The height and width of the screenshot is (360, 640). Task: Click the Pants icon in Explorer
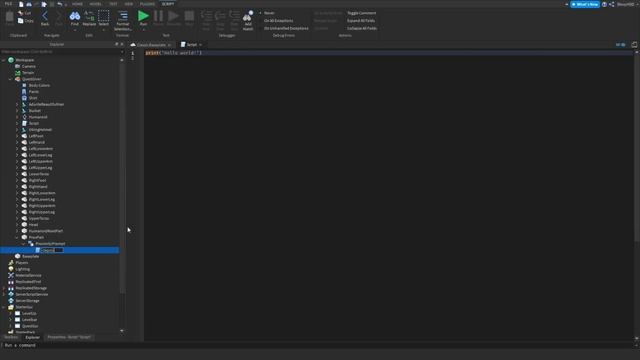click(x=24, y=91)
